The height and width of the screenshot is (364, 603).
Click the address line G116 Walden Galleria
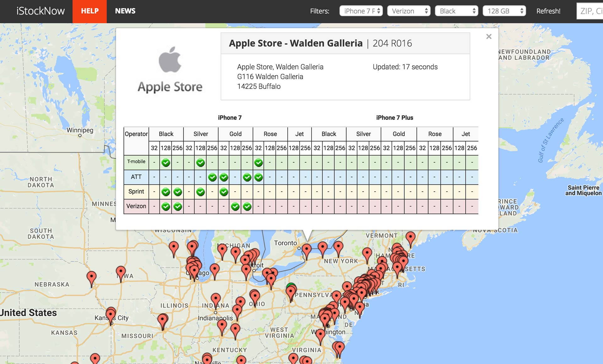[270, 77]
